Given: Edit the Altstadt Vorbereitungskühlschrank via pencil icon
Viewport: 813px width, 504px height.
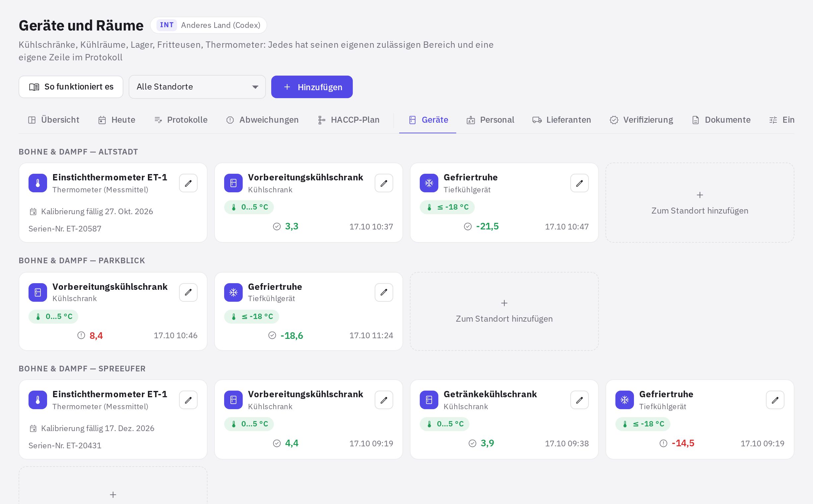Looking at the screenshot, I should [384, 183].
